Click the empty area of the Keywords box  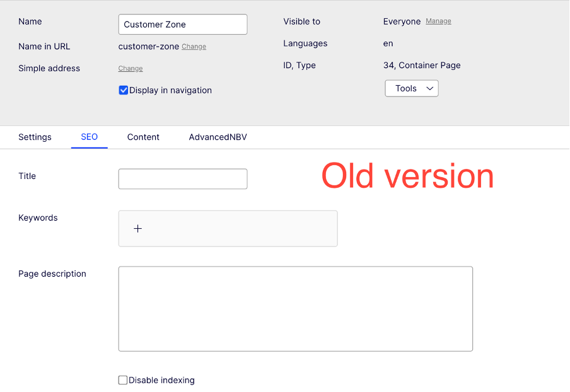(252, 228)
